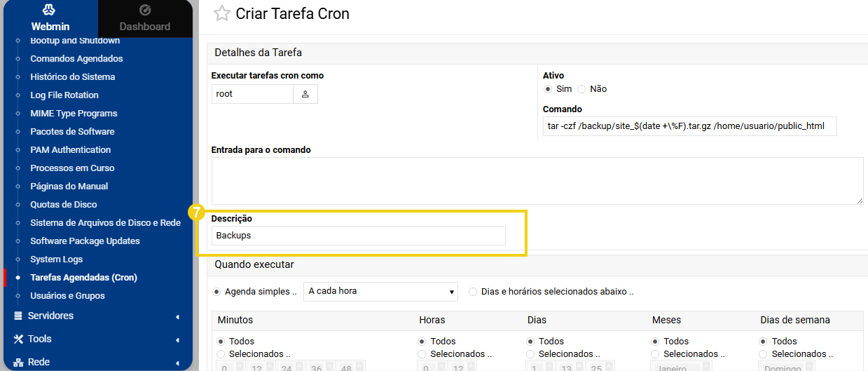Viewport: 868px width, 371px height.
Task: Select Dias e horários selecionados abaixo
Action: point(474,292)
